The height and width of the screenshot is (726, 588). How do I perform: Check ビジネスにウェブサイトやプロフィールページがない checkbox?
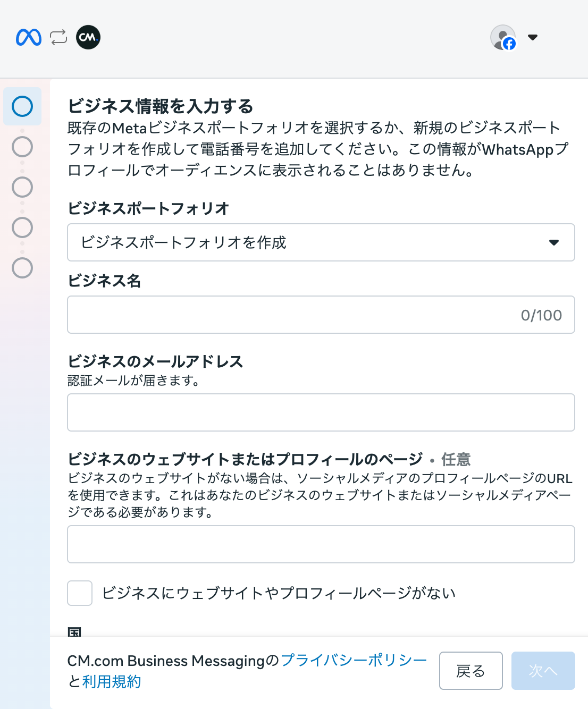tap(79, 594)
